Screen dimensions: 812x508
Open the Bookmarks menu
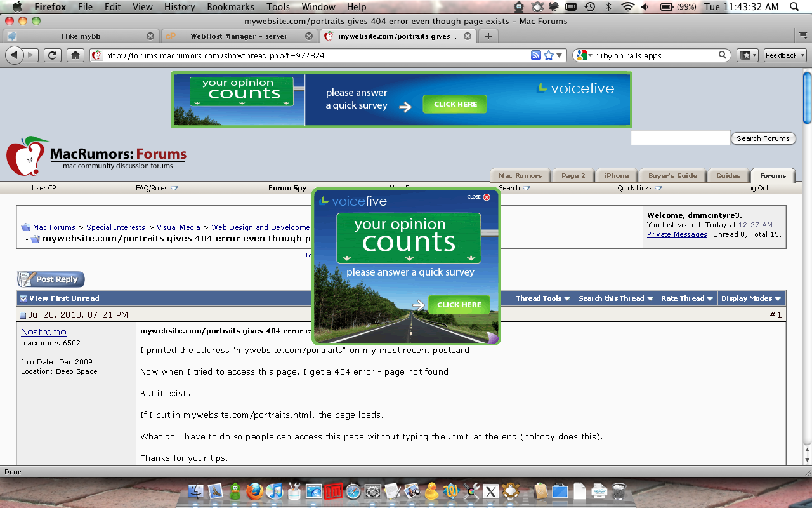click(230, 7)
